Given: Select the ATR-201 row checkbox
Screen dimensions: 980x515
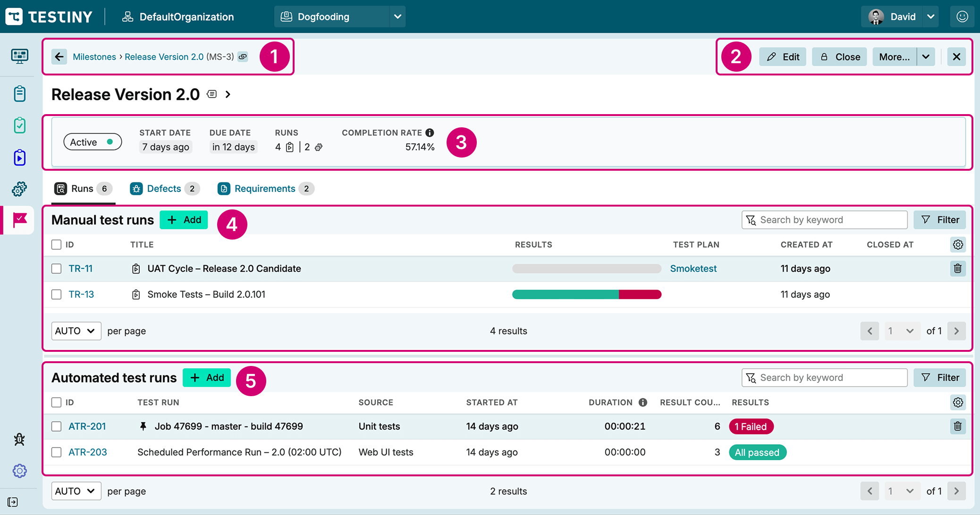Looking at the screenshot, I should pos(57,426).
